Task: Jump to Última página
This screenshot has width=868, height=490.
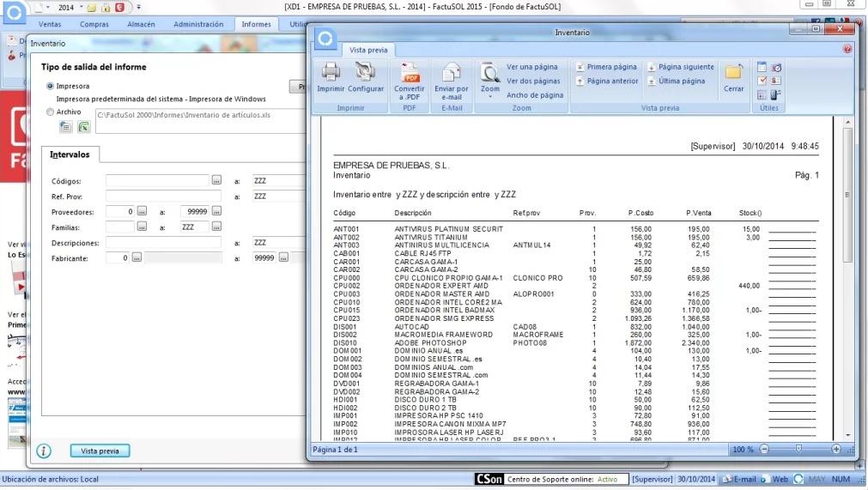Action: 677,81
